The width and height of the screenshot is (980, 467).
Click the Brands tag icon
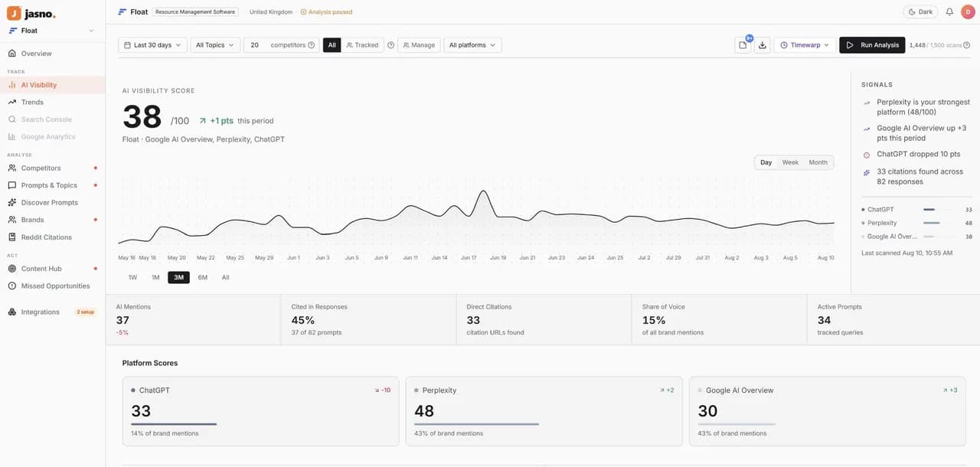coord(12,220)
